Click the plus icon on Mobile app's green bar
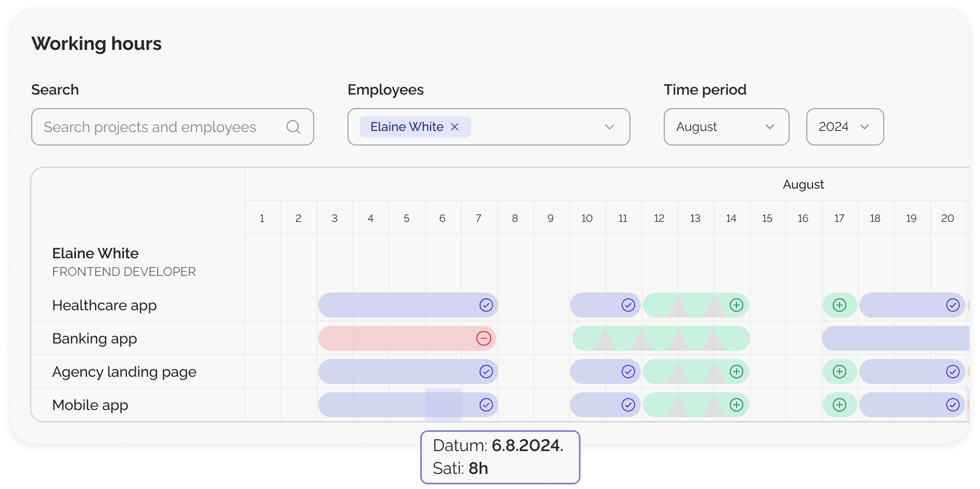 pos(736,404)
